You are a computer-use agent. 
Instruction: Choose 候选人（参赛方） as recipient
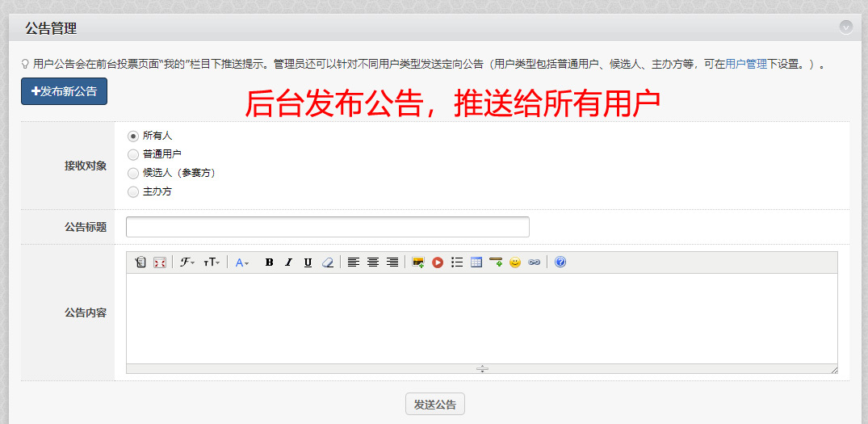tap(133, 173)
